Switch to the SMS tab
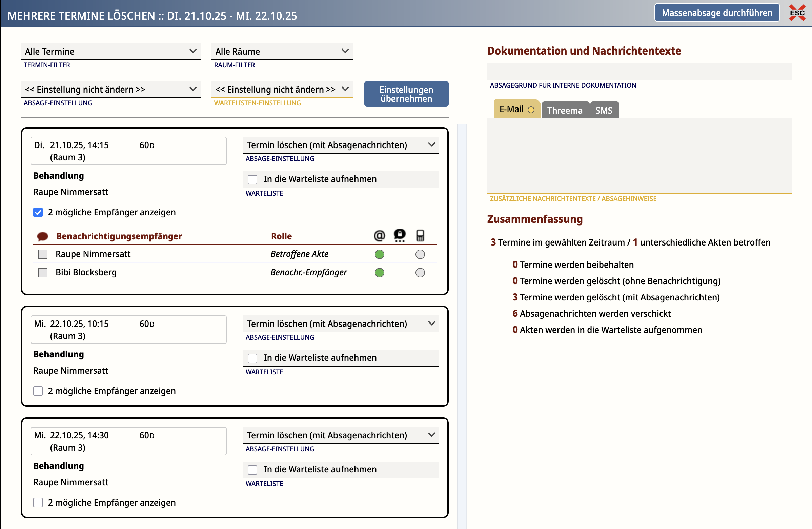The width and height of the screenshot is (812, 529). [604, 110]
